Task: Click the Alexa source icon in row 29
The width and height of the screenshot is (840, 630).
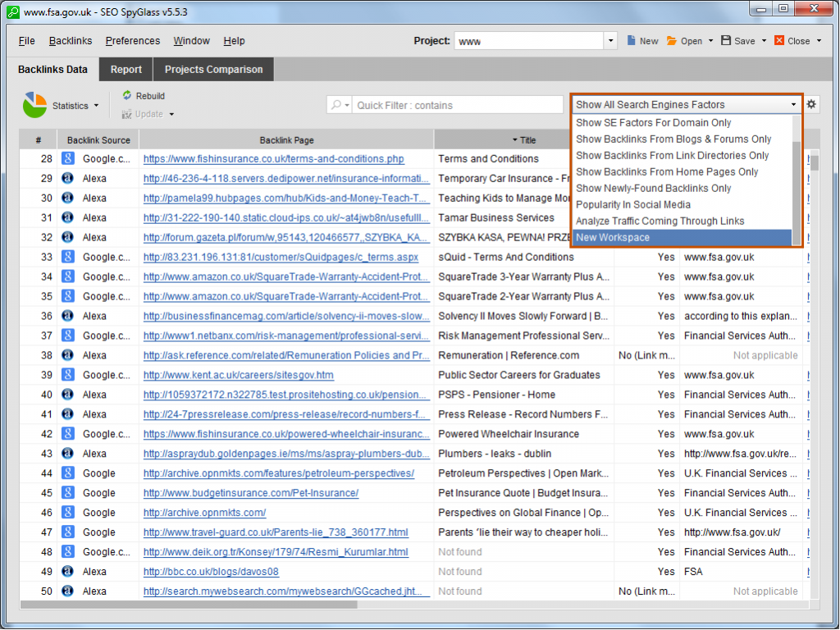Action: tap(67, 178)
